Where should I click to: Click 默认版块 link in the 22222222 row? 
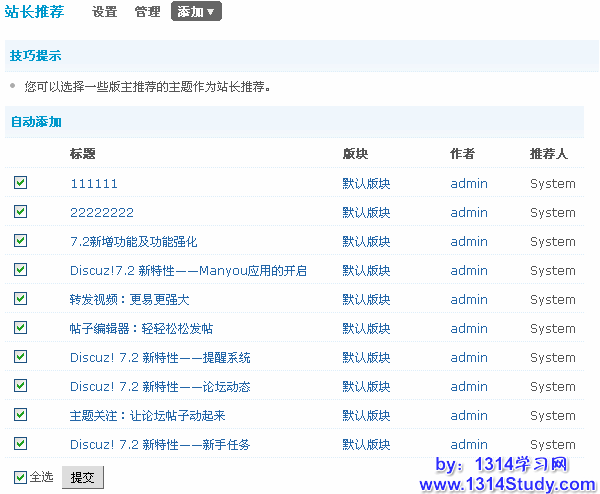tap(366, 213)
